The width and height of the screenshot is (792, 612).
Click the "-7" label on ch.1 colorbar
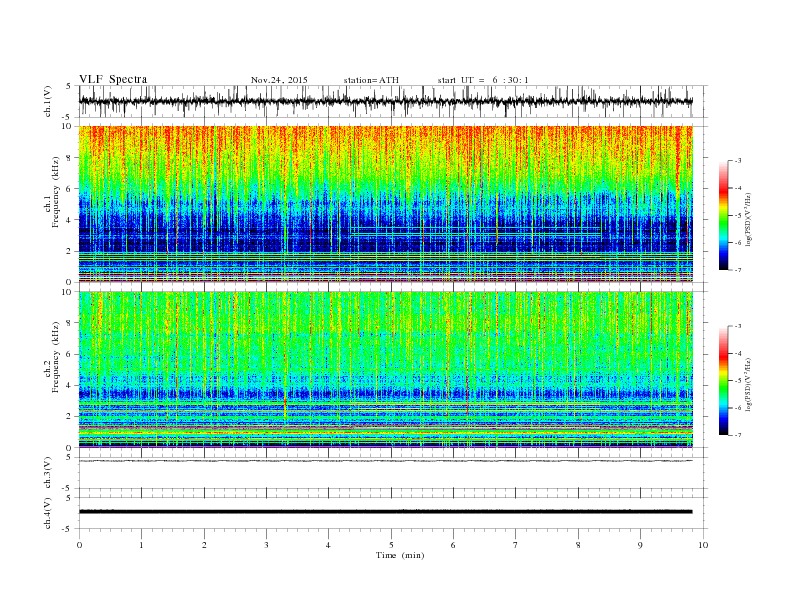(x=738, y=270)
